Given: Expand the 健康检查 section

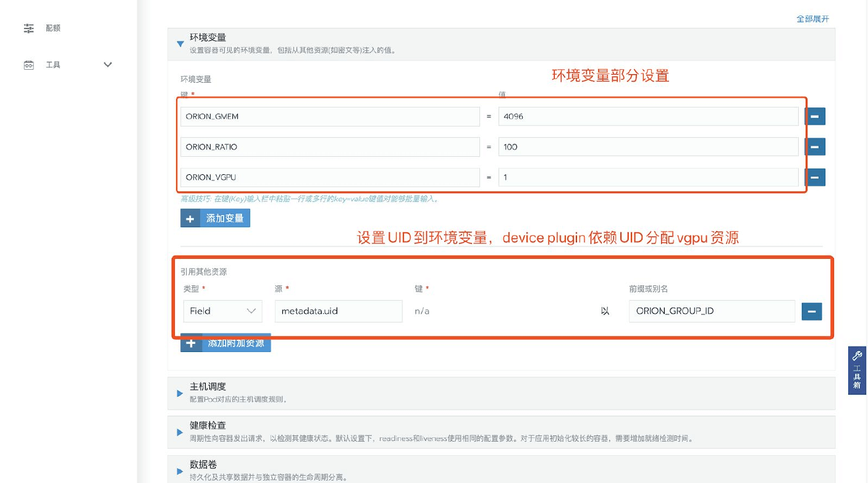Looking at the screenshot, I should coord(180,432).
